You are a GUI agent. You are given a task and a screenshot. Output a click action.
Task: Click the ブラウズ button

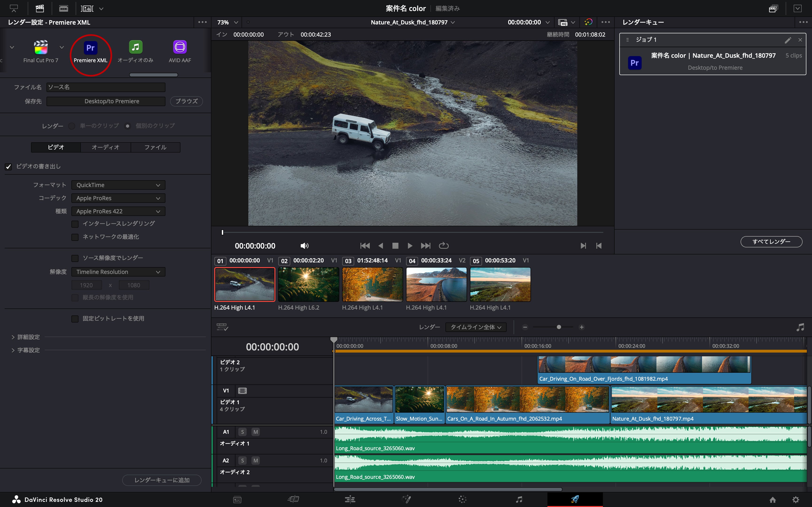(186, 101)
